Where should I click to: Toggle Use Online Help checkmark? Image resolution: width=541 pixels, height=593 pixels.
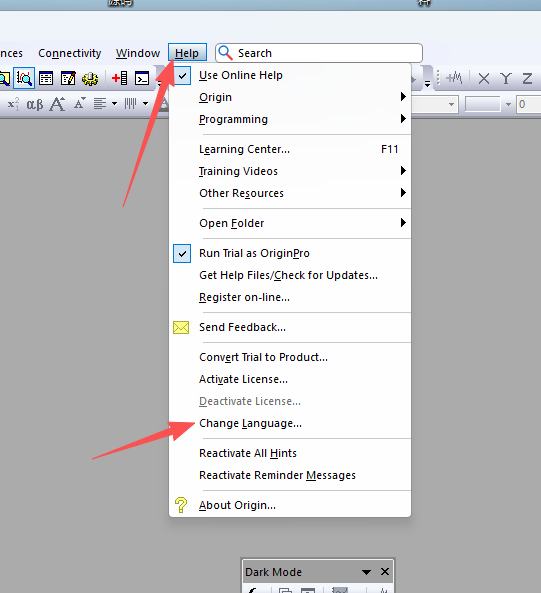(x=182, y=75)
